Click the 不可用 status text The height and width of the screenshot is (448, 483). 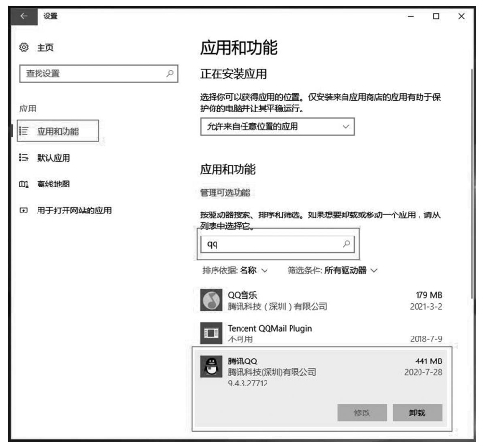coord(241,339)
